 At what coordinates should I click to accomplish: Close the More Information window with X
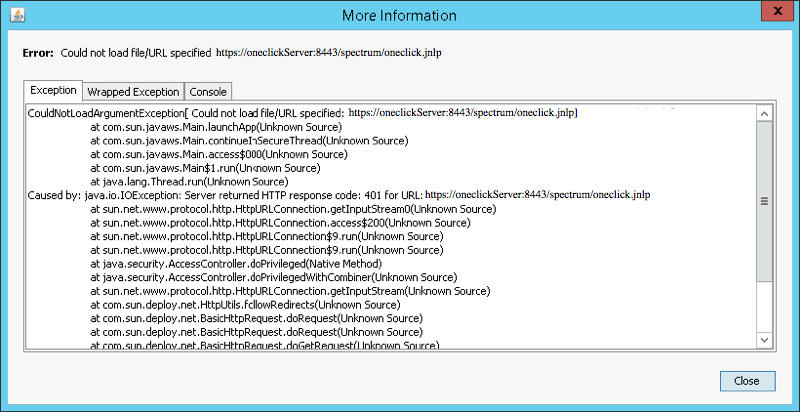[773, 14]
